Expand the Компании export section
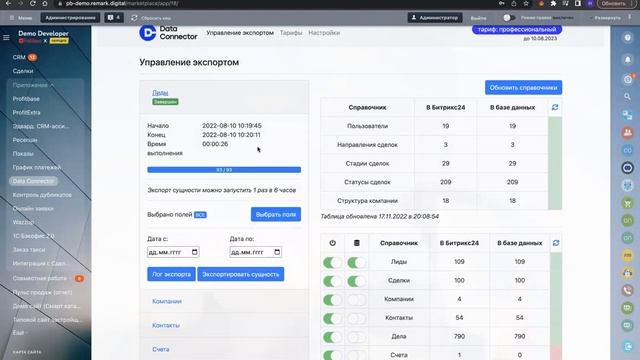 pyautogui.click(x=167, y=301)
